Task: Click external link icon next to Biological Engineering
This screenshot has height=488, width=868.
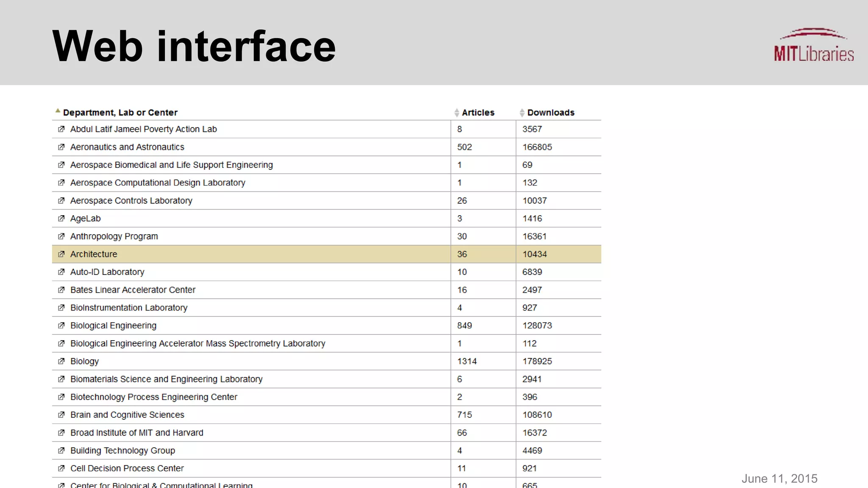Action: pos(61,325)
